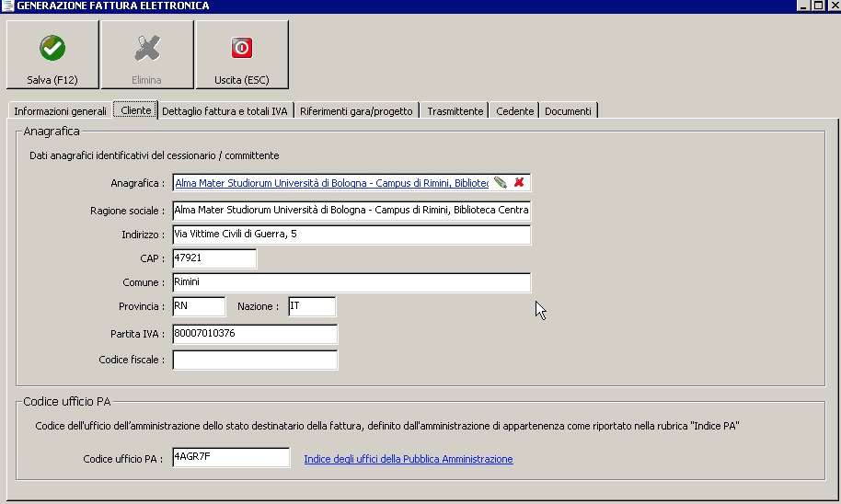
Task: Focus the empty Codice fiscale field
Action: pos(255,360)
